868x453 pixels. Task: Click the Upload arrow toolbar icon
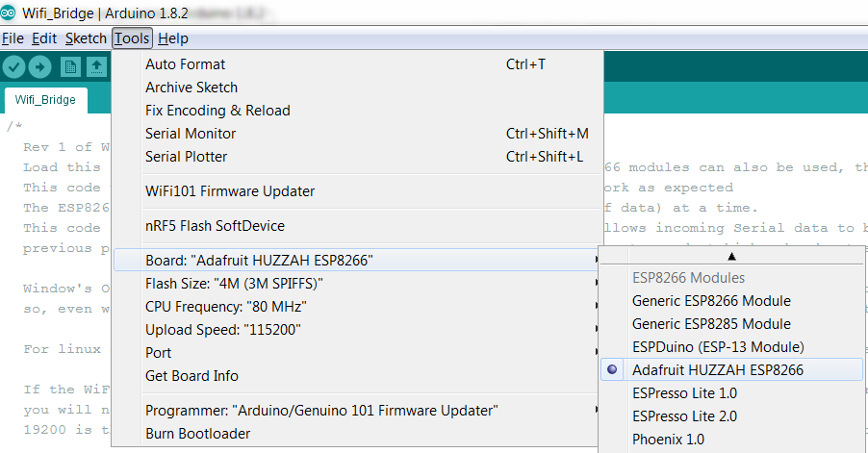39,67
